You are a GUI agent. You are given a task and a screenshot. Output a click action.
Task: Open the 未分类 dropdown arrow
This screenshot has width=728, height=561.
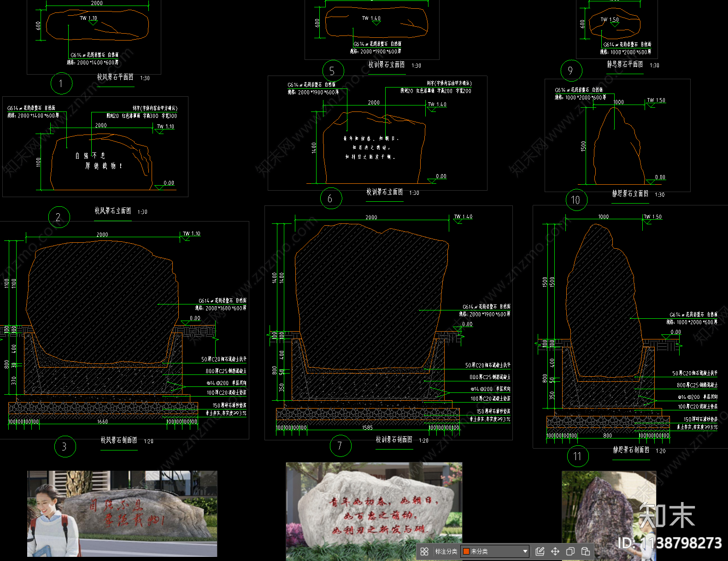coord(525,551)
